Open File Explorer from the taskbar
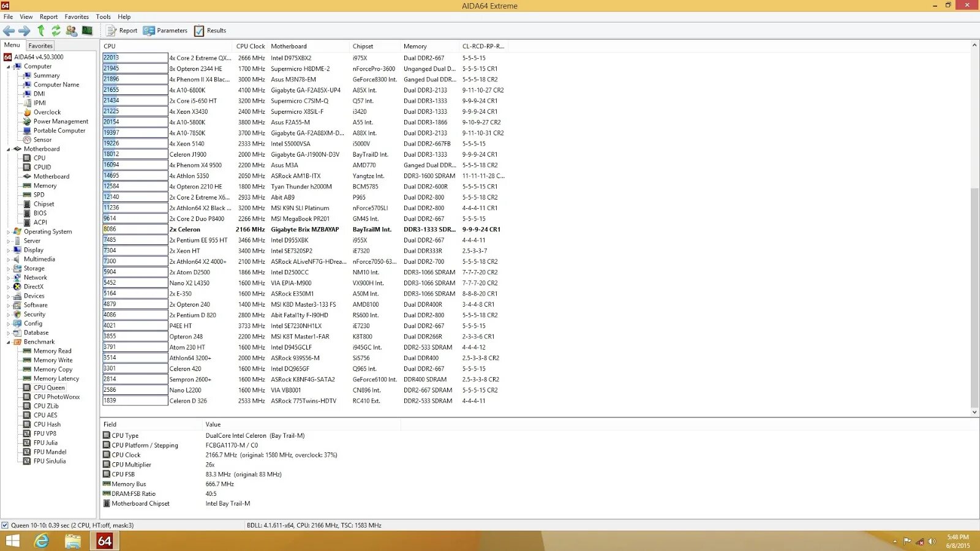 pos(73,541)
